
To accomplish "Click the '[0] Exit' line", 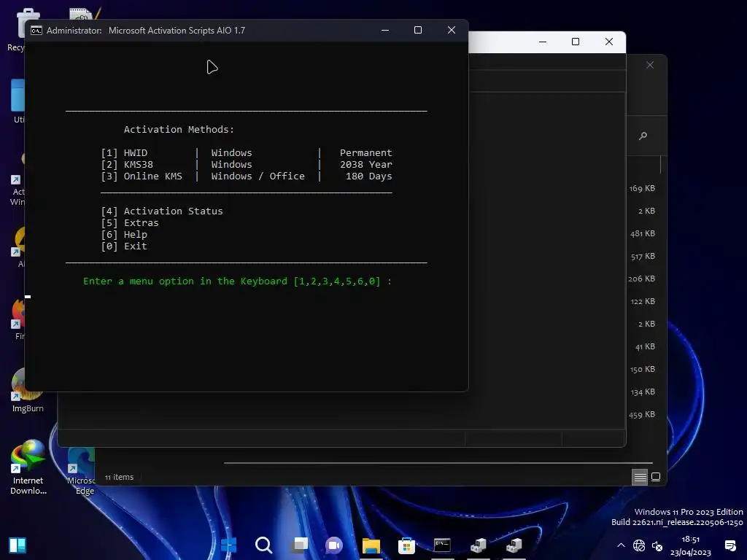I will [x=124, y=246].
